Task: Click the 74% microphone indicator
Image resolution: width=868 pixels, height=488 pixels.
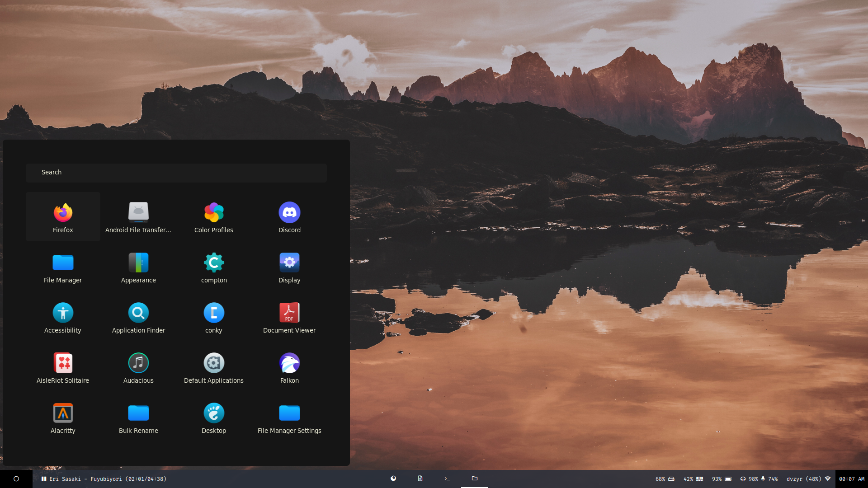Action: point(769,479)
